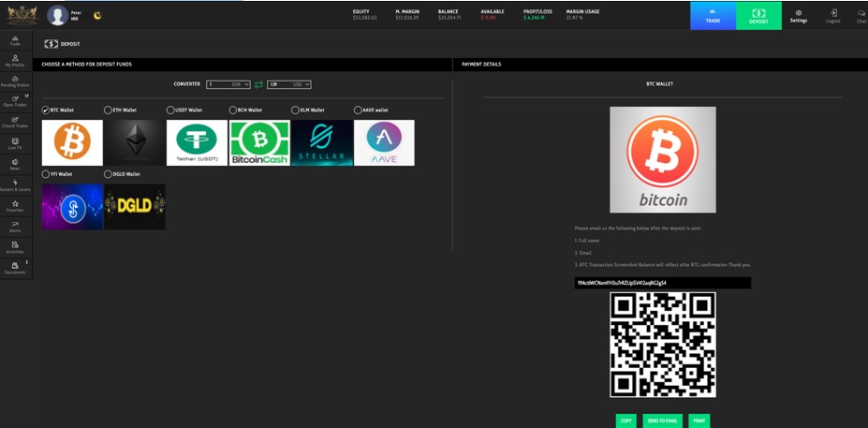Open the News sidebar item

(16, 165)
